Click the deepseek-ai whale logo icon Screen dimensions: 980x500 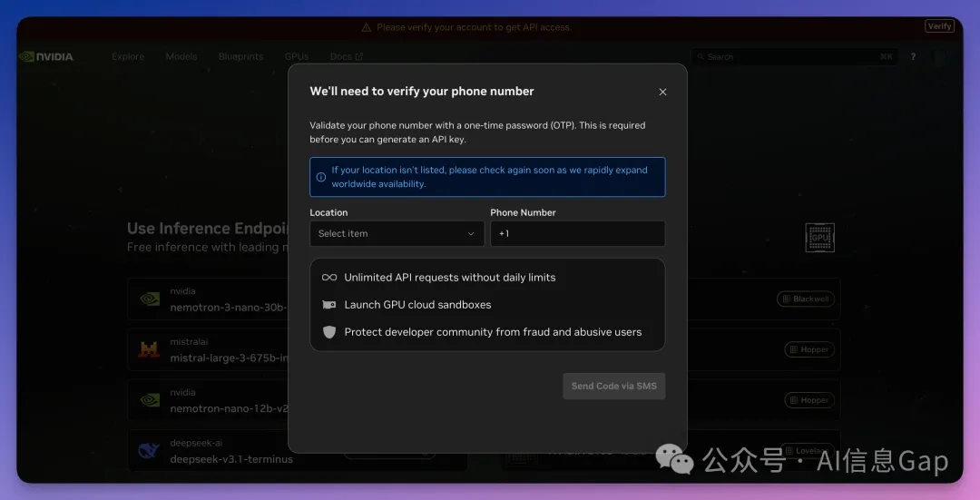[149, 451]
